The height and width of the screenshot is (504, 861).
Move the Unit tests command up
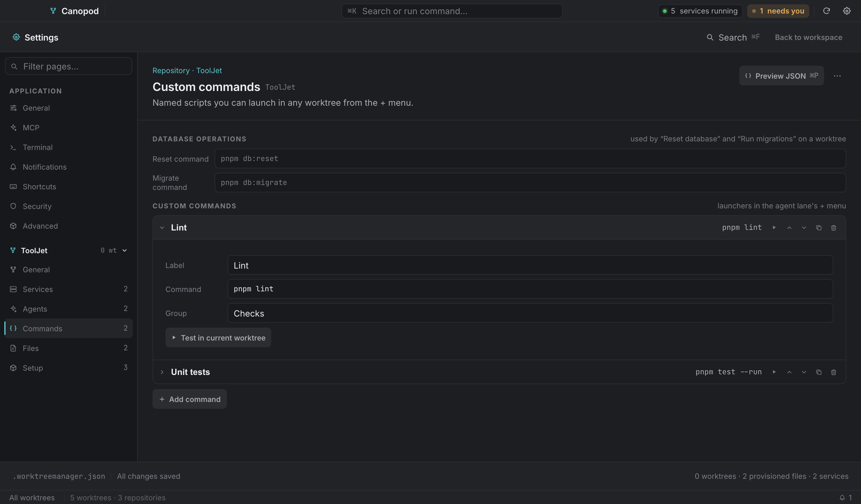[789, 372]
